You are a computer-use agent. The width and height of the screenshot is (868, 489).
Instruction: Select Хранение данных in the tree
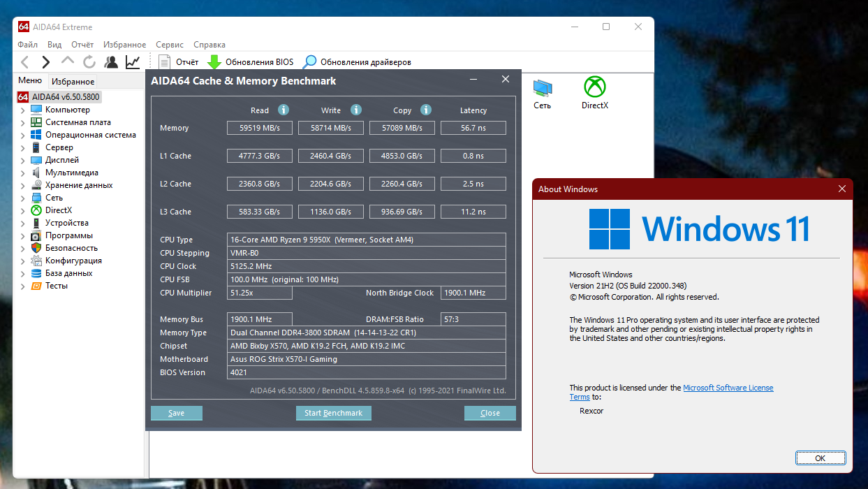(79, 185)
